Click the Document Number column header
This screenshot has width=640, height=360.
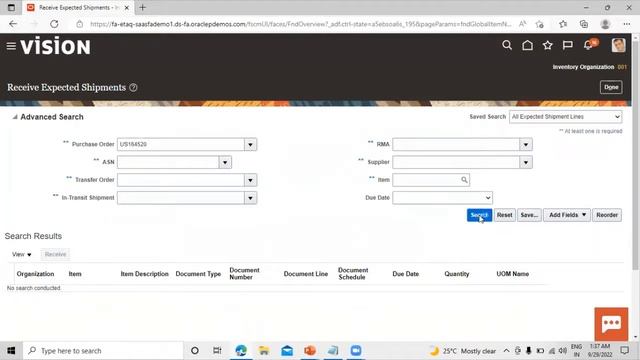pos(244,273)
